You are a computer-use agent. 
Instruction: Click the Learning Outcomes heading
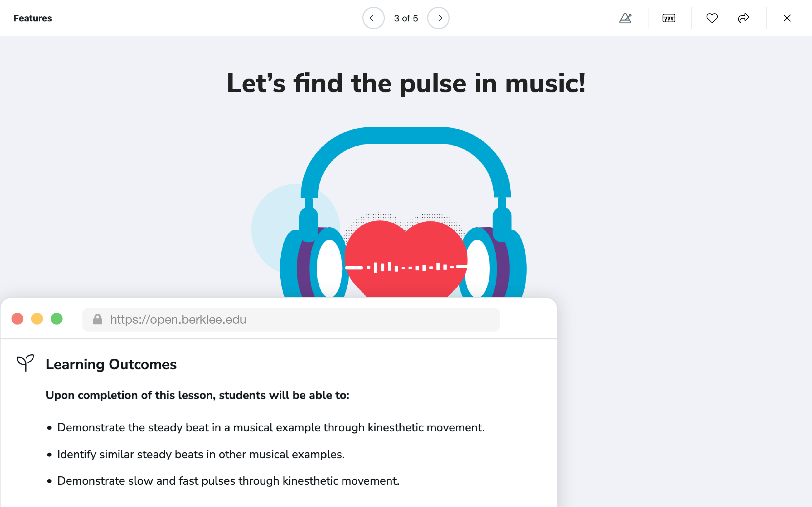pyautogui.click(x=111, y=364)
